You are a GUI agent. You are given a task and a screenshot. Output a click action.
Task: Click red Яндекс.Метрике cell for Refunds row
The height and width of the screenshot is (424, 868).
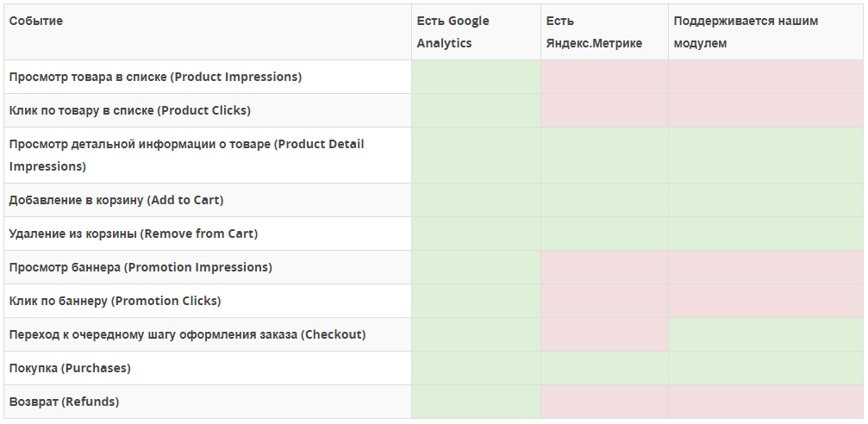pos(604,402)
